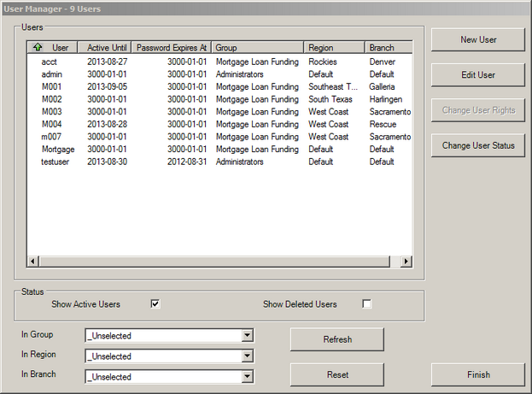Screen dimensions: 532x394
Task: Open the In Group dropdown
Action: point(248,336)
